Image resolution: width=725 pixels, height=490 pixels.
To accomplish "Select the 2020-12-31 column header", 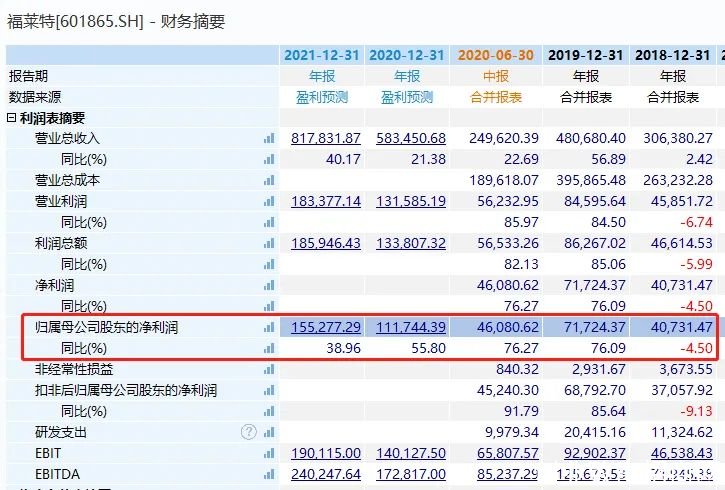I will point(407,55).
